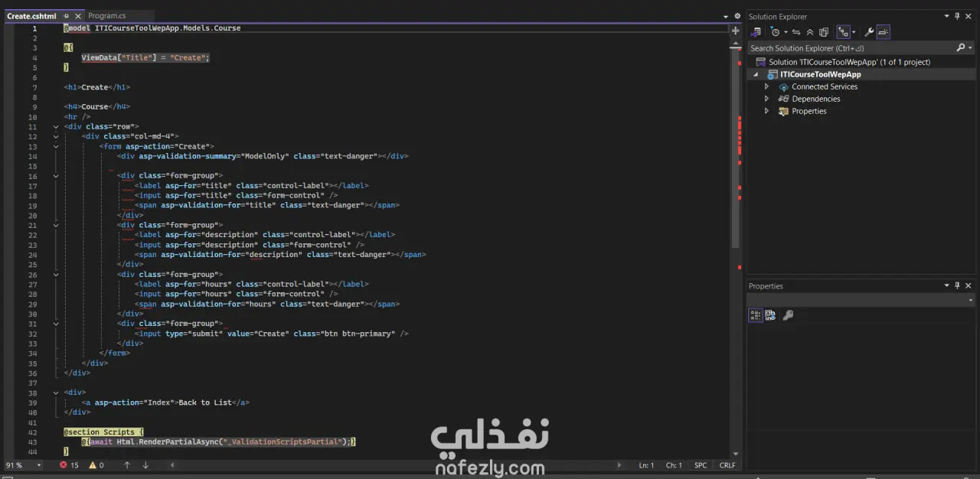Click horizontal scrollbar right arrow
980x479 pixels.
click(619, 465)
